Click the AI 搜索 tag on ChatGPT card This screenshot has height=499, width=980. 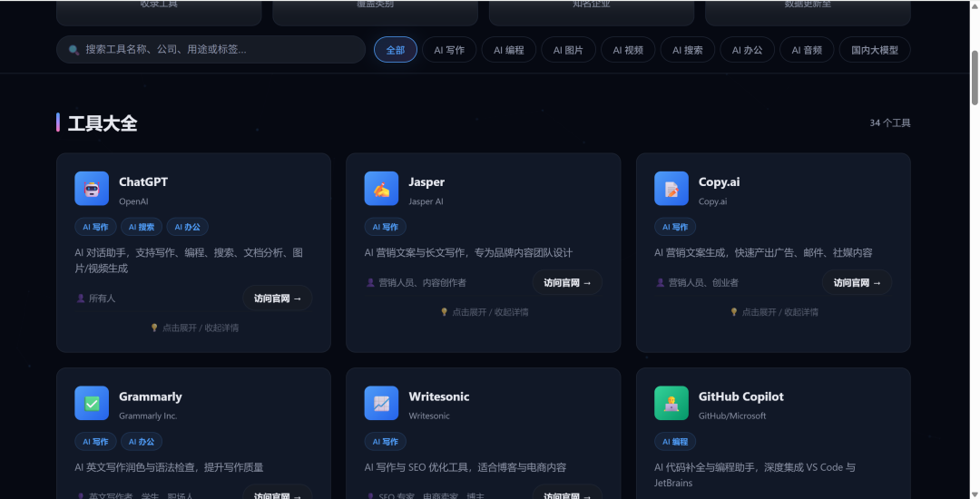click(x=142, y=228)
